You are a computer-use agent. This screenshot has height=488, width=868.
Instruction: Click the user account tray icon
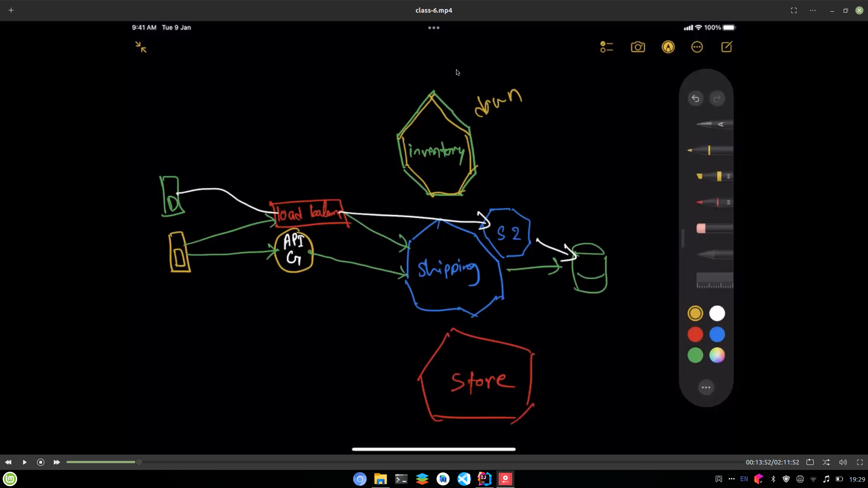[718, 479]
